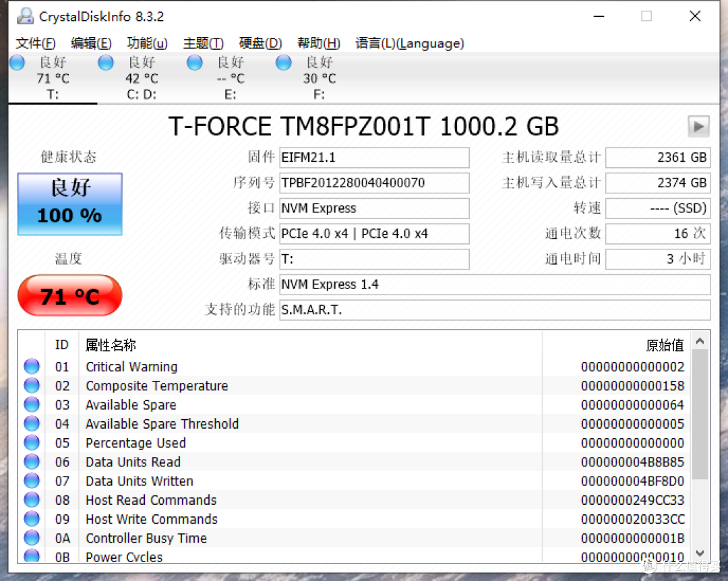The image size is (728, 581).
Task: Click status orb for Data Units Read row
Action: [x=32, y=462]
